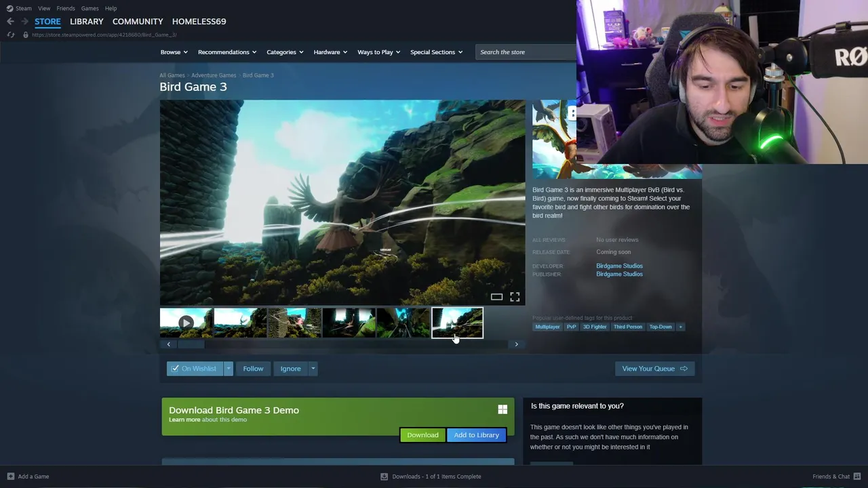
Task: Click the Ignore button
Action: 290,369
